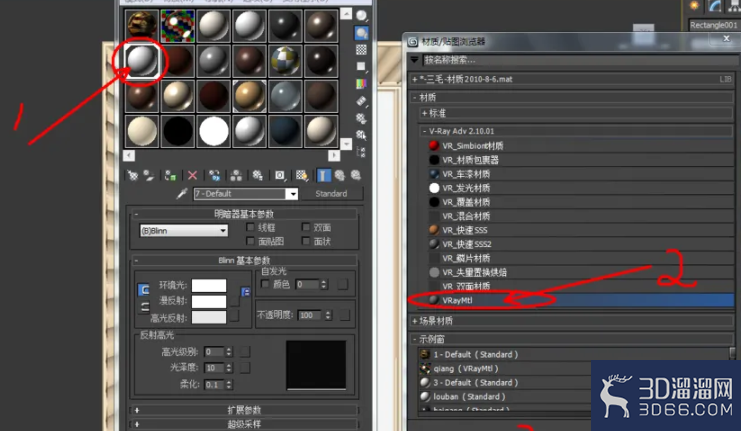The height and width of the screenshot is (431, 741).
Task: Toggle the diffuse-specular color lock button
Action: click(x=145, y=307)
